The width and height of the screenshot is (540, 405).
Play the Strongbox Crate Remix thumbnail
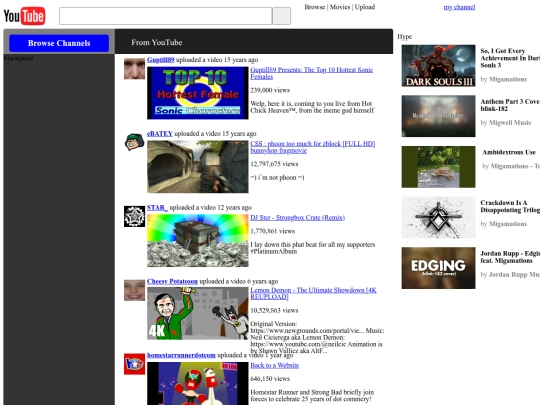pos(198,240)
